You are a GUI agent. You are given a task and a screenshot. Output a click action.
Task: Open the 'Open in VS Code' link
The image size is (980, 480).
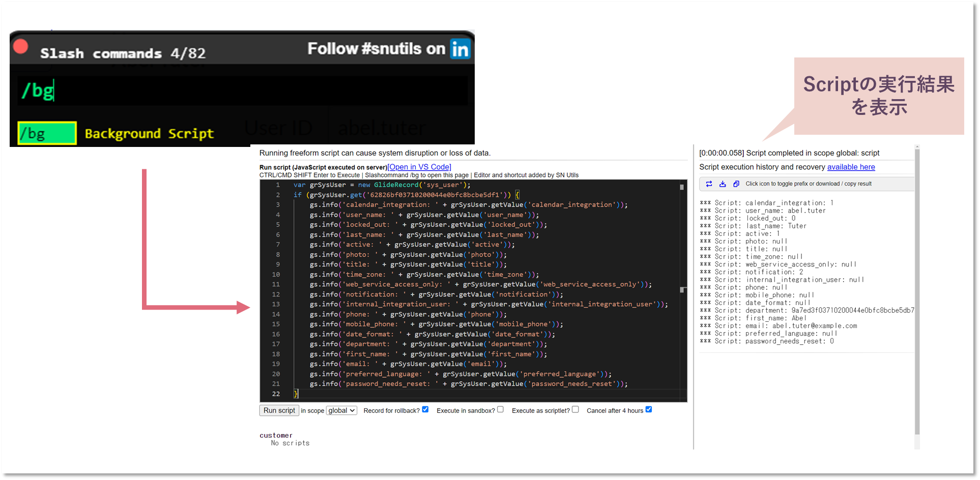pos(419,167)
